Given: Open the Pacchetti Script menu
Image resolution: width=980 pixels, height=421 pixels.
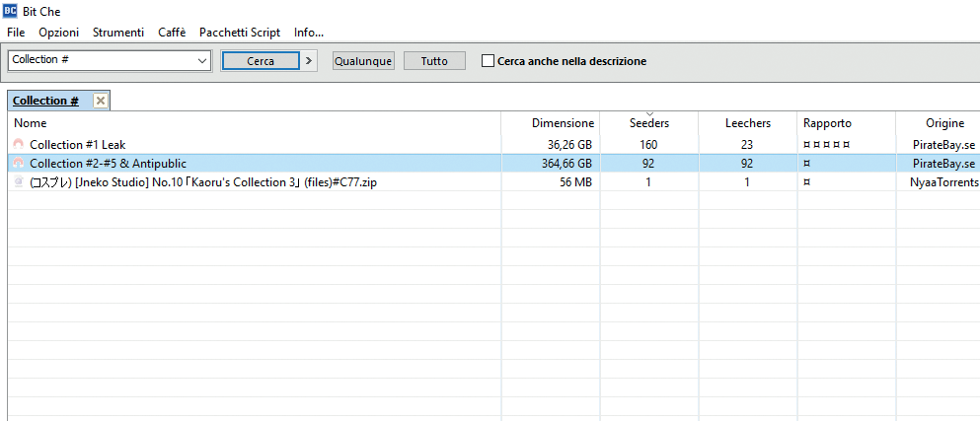Looking at the screenshot, I should pos(240,33).
